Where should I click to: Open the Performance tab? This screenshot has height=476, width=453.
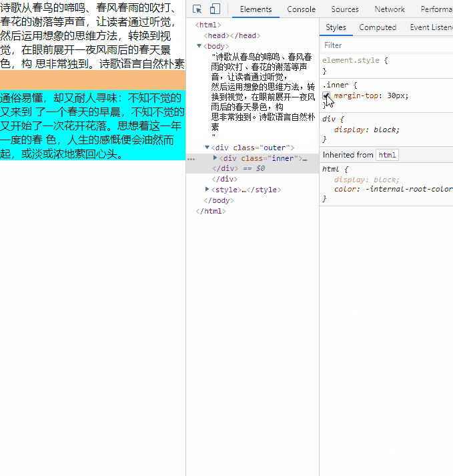coord(436,9)
